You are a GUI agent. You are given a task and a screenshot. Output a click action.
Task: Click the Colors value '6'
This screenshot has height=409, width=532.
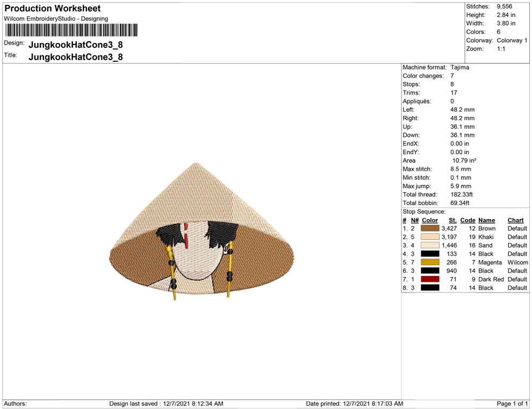click(498, 32)
